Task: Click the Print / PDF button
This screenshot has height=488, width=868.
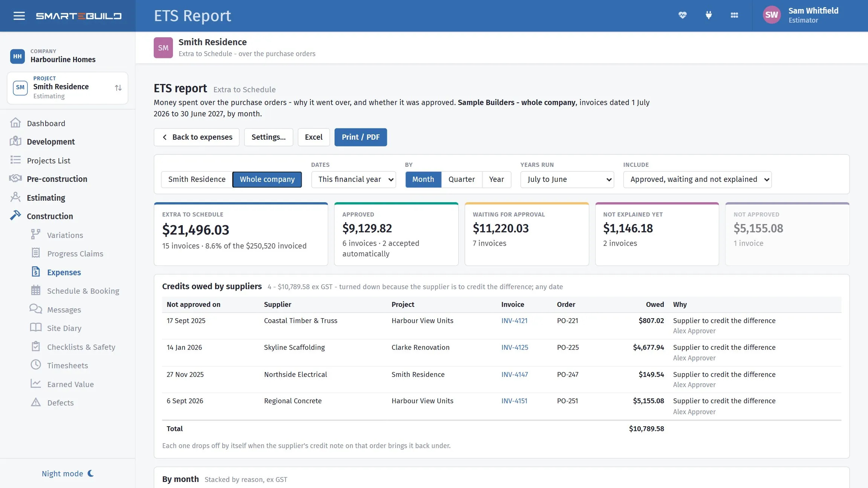Action: [361, 137]
